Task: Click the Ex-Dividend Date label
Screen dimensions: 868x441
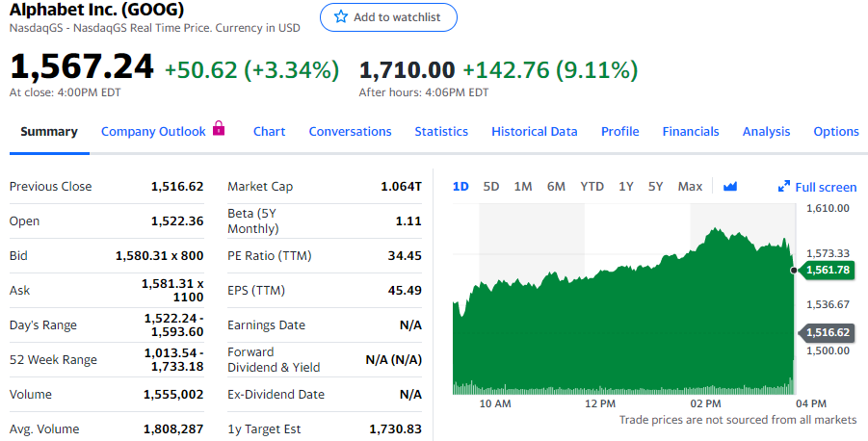Action: [276, 395]
